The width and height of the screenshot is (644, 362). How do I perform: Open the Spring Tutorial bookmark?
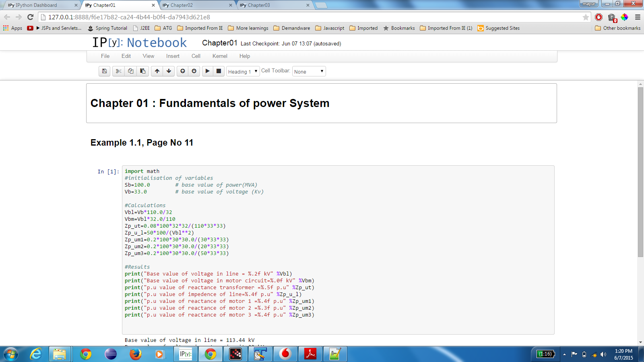click(x=107, y=28)
